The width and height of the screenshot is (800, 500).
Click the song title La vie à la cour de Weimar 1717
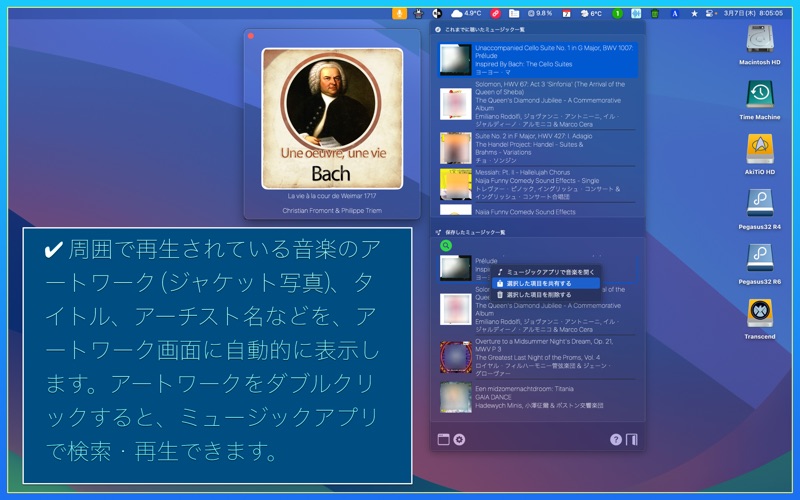click(332, 196)
